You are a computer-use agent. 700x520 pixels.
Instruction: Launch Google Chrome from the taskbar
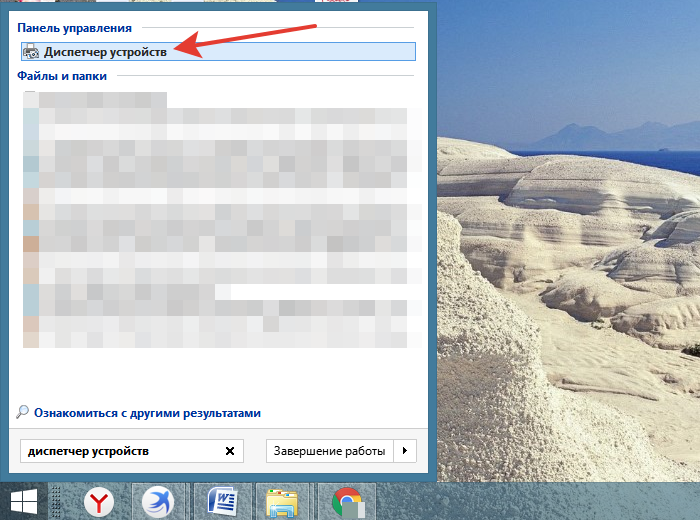(x=346, y=502)
